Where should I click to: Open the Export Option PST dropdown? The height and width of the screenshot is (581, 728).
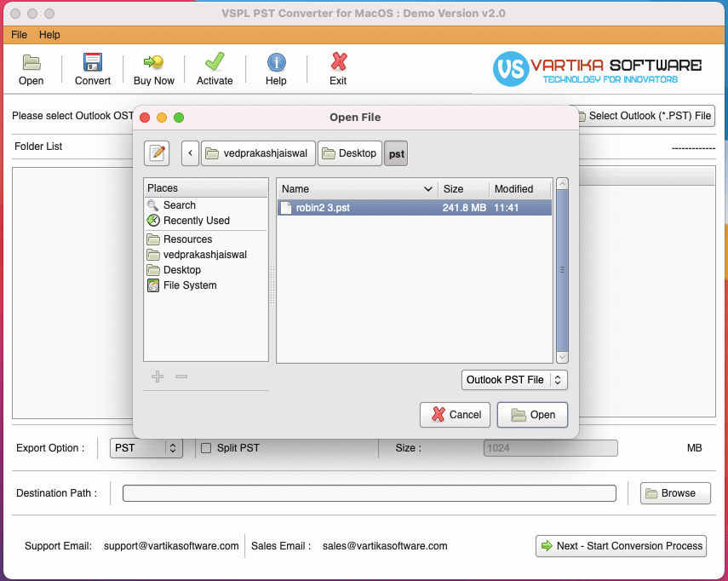(x=146, y=448)
